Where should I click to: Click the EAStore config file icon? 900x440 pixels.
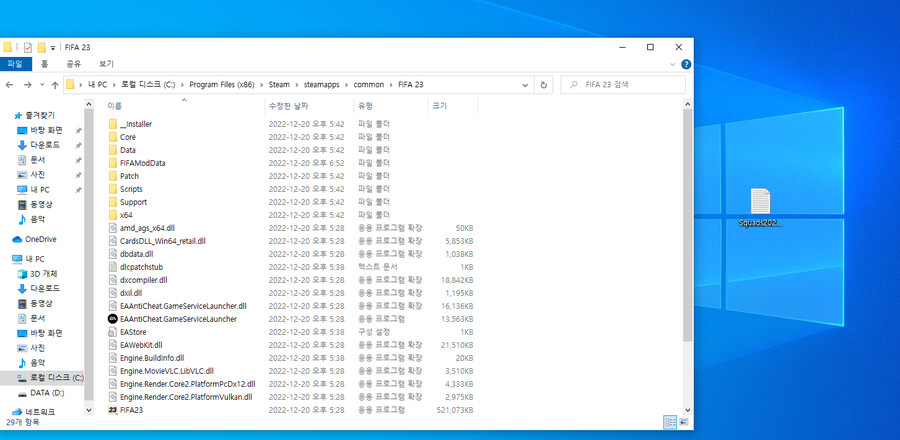tap(112, 332)
